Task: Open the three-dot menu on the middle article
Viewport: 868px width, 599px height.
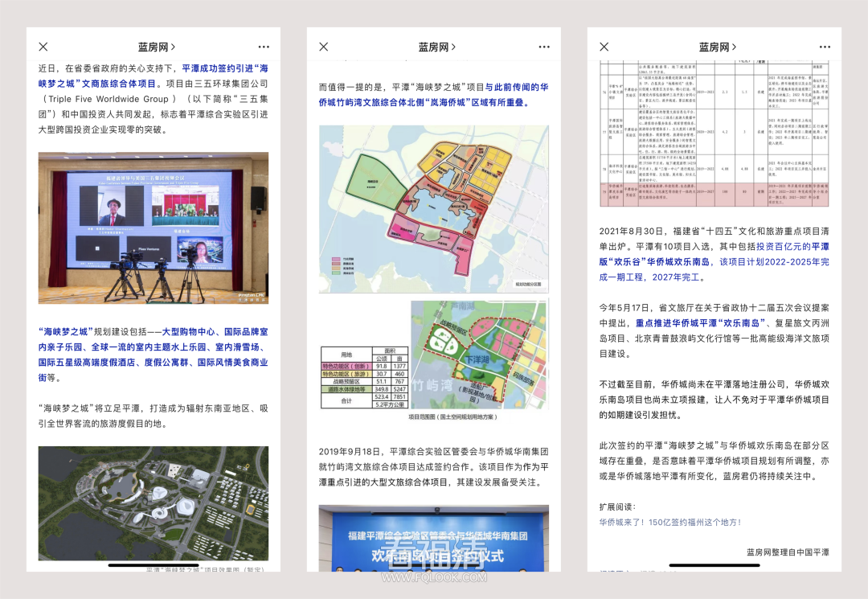Action: (x=544, y=47)
